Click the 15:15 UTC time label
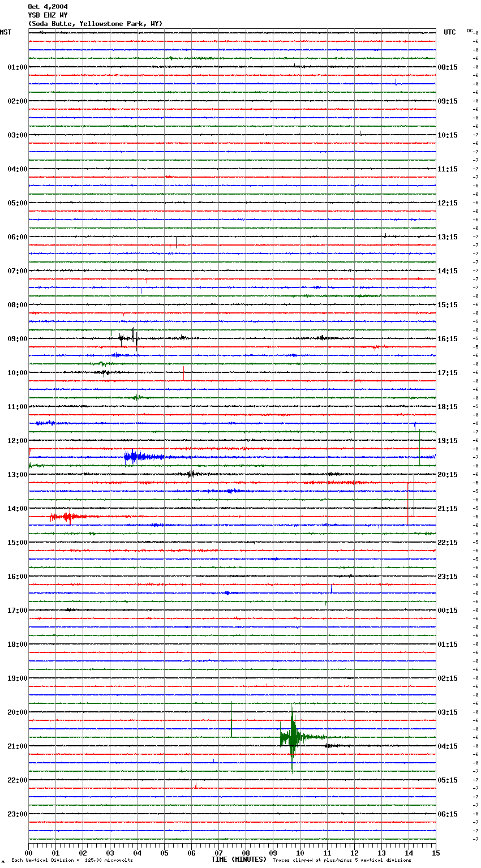 tap(448, 305)
